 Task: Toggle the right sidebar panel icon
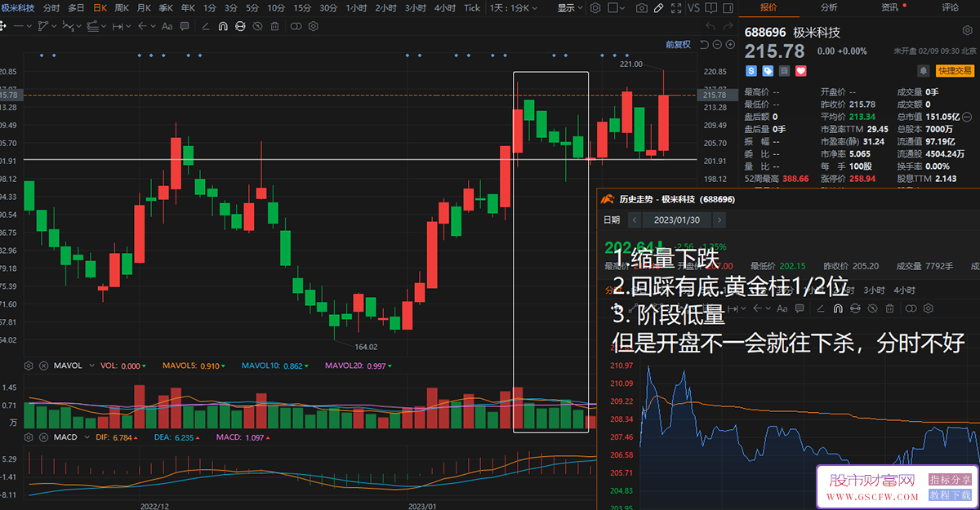pyautogui.click(x=728, y=8)
